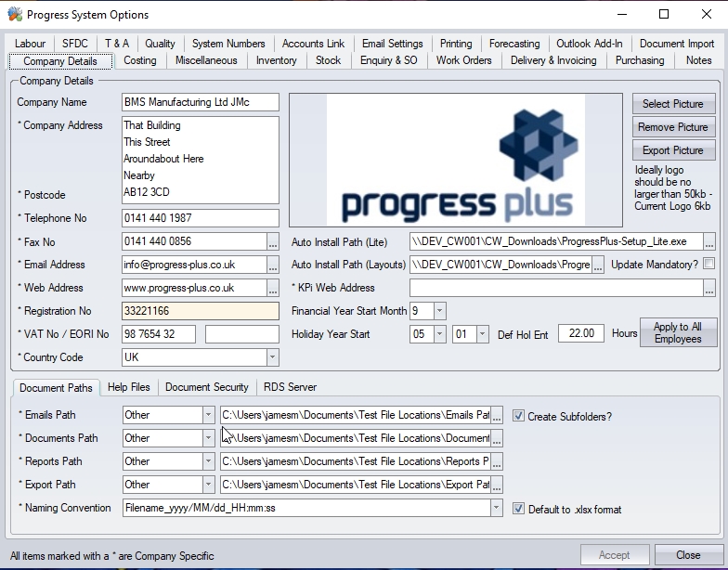Expand Naming Convention dropdown
The width and height of the screenshot is (728, 570).
(x=496, y=508)
